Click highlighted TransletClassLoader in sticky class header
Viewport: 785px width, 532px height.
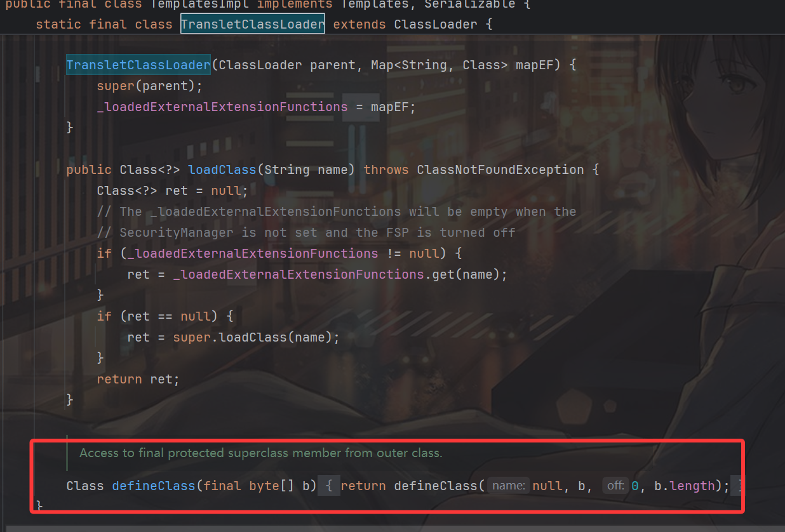pos(253,25)
